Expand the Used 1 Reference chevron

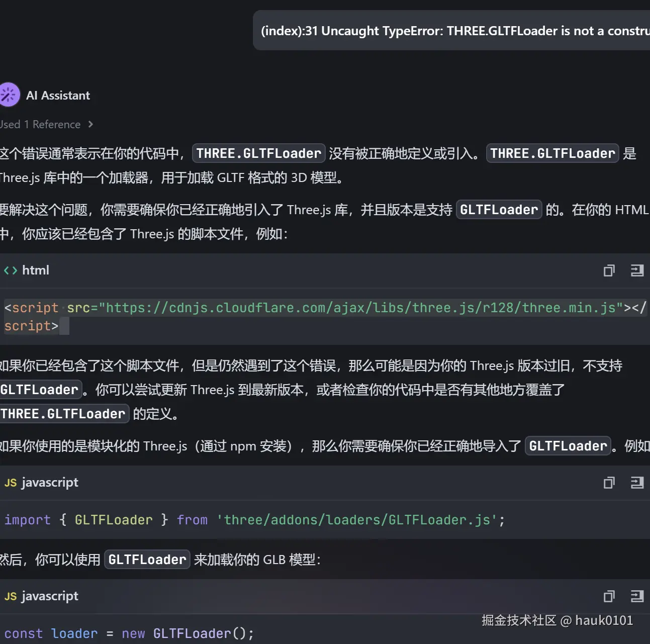[90, 124]
